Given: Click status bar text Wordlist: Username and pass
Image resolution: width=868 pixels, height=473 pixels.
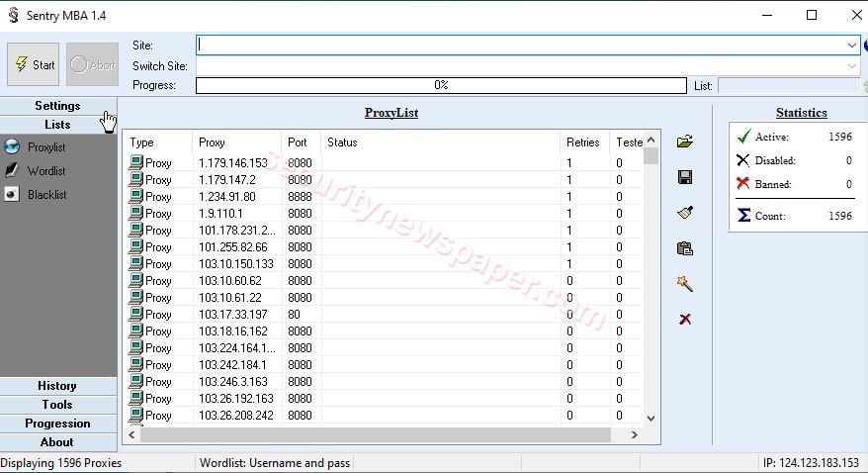Looking at the screenshot, I should 275,463.
